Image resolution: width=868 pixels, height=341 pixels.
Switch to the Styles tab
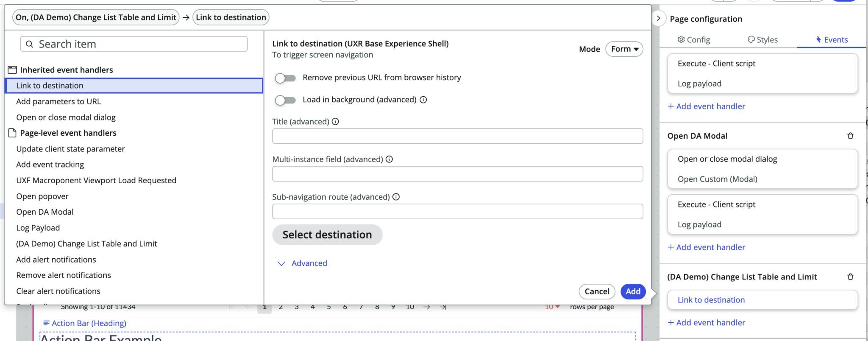tap(762, 39)
